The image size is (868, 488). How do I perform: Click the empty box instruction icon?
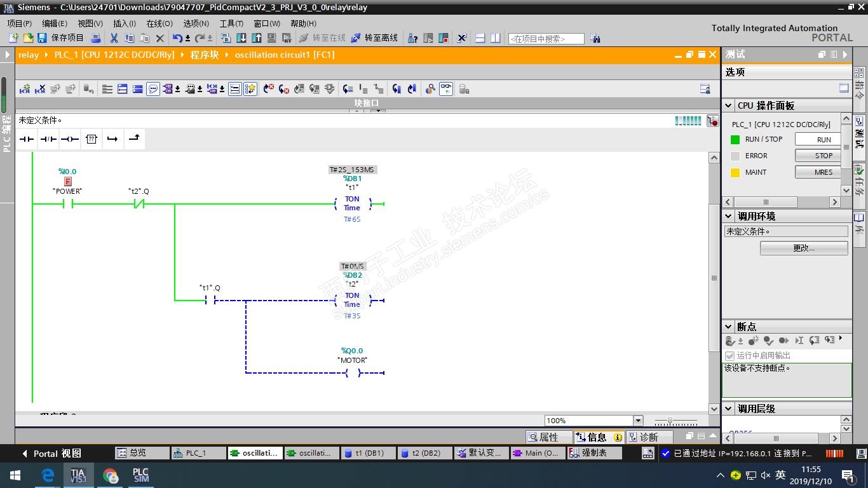(92, 139)
